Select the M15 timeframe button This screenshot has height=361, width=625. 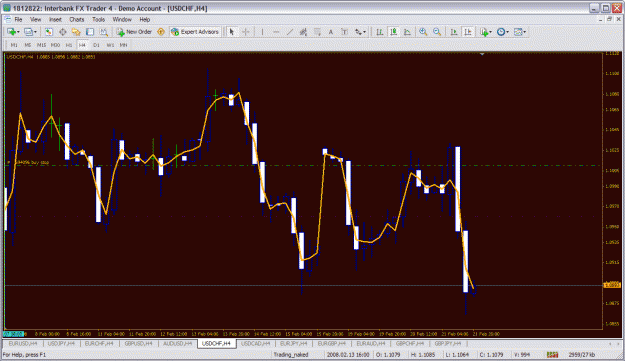coord(41,45)
